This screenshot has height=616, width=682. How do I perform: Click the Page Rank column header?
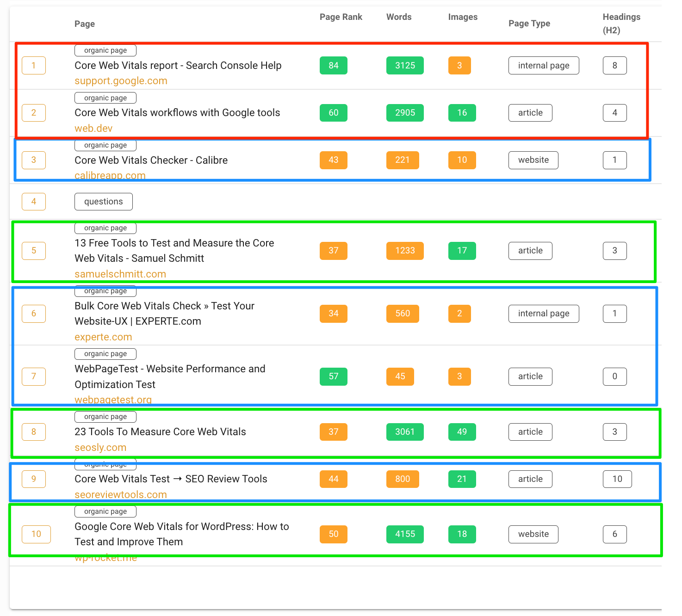pyautogui.click(x=341, y=17)
